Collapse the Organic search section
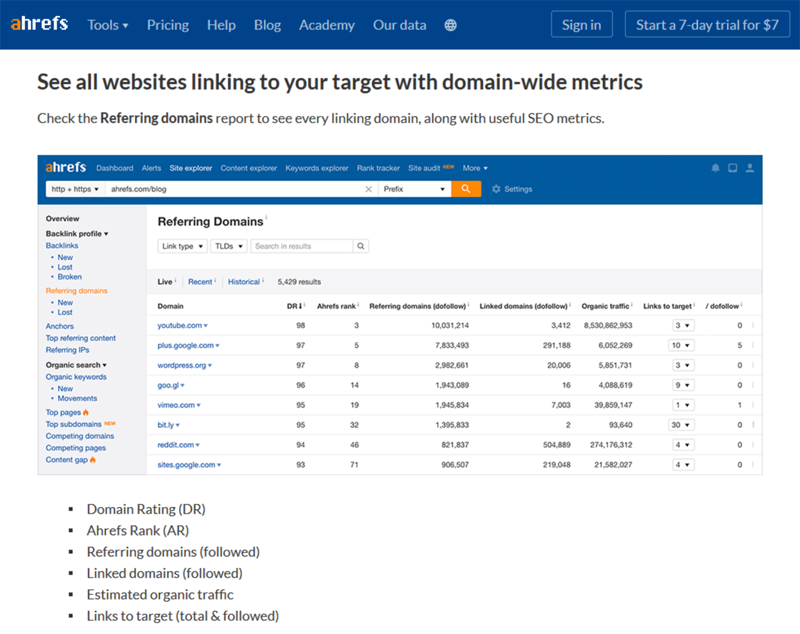Image resolution: width=800 pixels, height=634 pixels. [76, 365]
